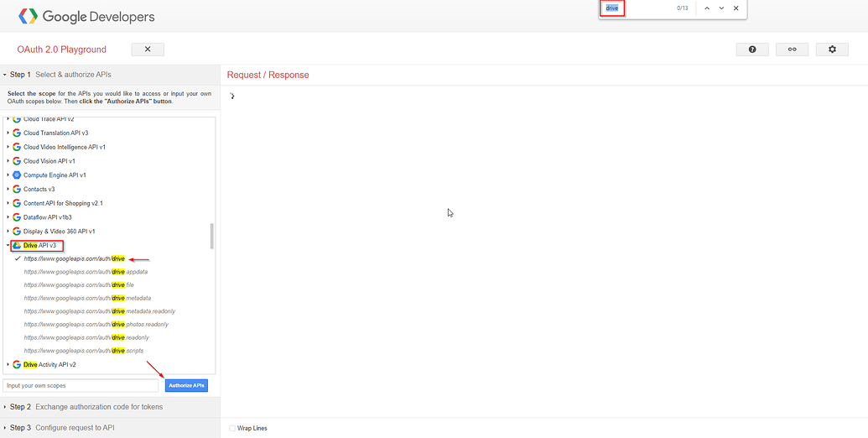Expand Drive Activity API v2 arrow
Viewport: 868px width, 438px height.
8,364
